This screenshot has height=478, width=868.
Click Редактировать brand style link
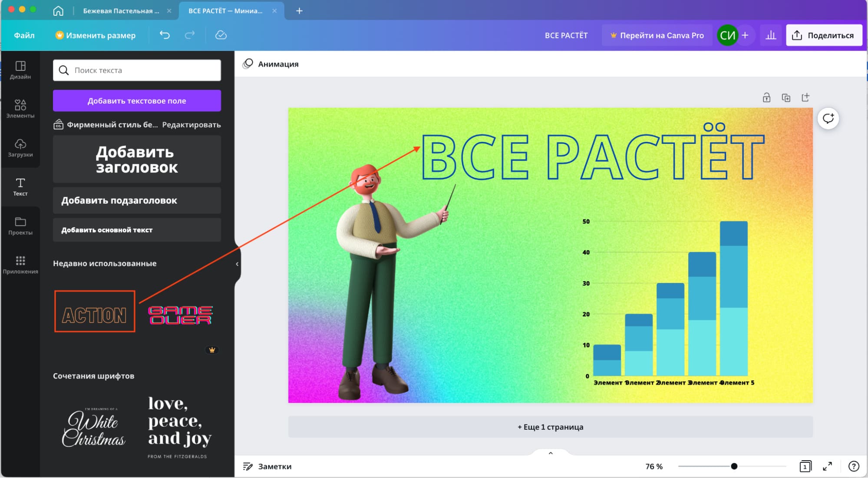point(191,125)
